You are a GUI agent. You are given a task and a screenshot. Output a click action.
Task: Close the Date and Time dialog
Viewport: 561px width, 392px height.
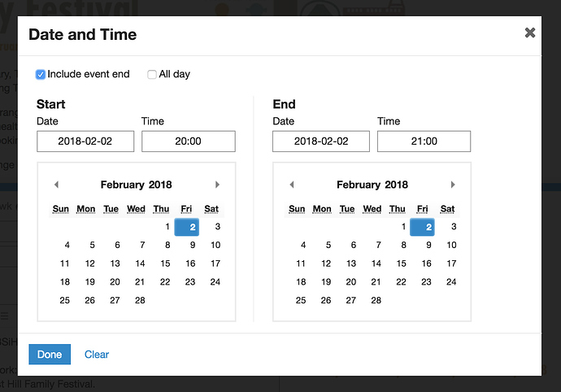click(530, 33)
